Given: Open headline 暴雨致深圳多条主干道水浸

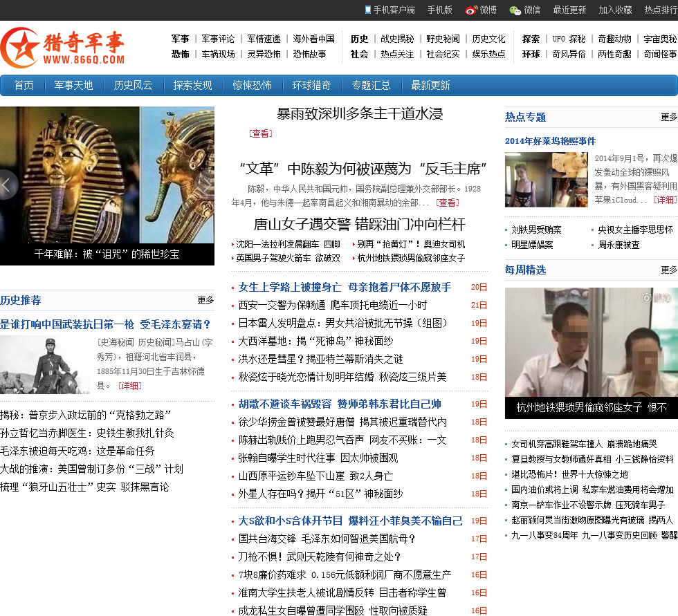Looking at the screenshot, I should click(x=360, y=114).
